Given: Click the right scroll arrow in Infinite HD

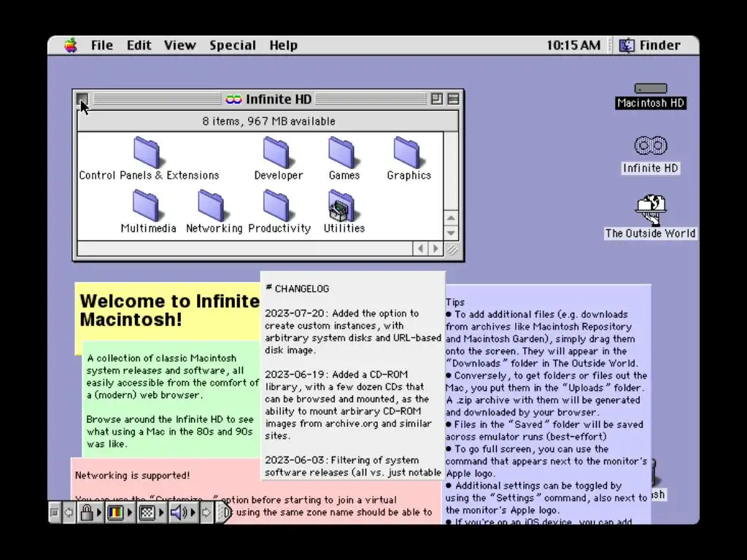Looking at the screenshot, I should point(435,249).
